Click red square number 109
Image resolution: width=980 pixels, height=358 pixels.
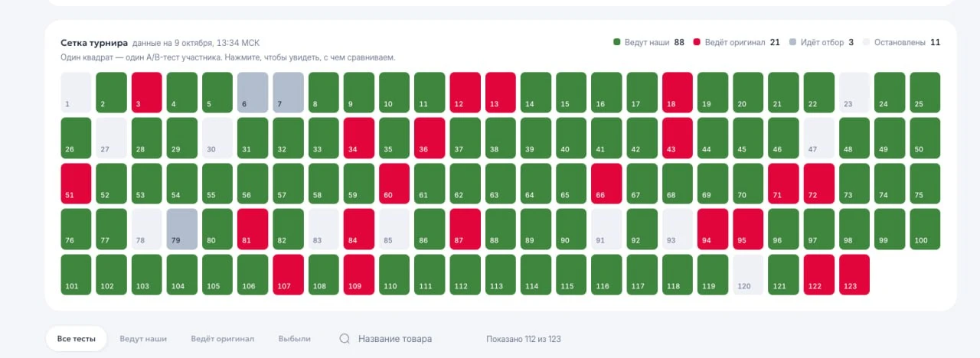tap(359, 275)
